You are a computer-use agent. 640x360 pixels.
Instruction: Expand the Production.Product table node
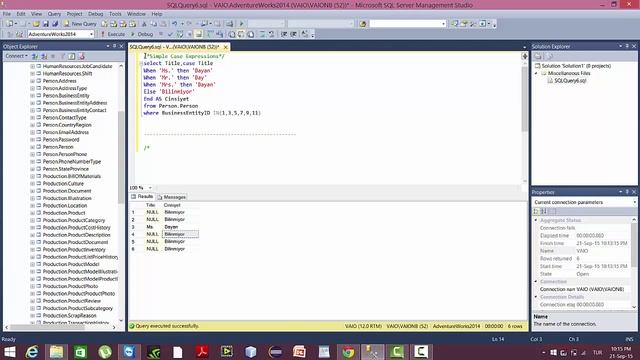coord(32,213)
